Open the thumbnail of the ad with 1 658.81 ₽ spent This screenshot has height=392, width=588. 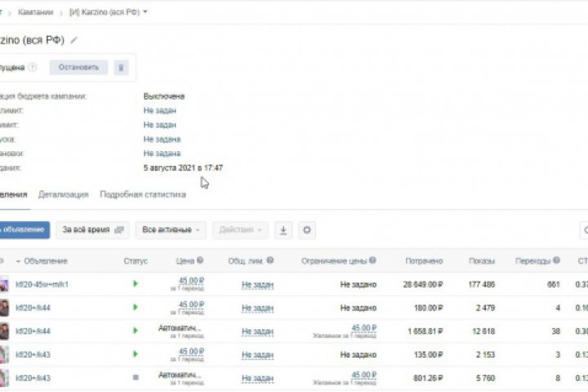(4, 332)
